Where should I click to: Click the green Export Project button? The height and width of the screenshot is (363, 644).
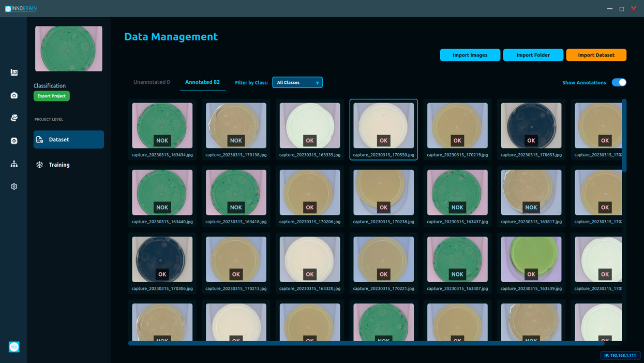click(52, 96)
